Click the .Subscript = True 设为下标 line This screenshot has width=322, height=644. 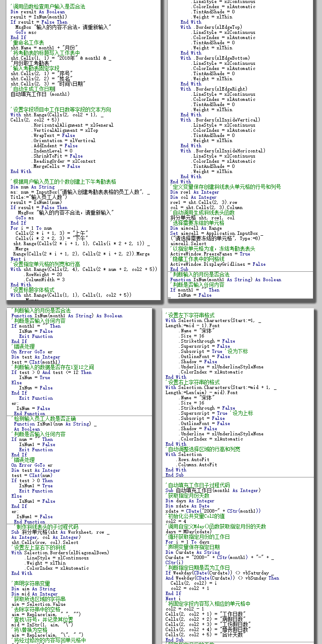214,351
